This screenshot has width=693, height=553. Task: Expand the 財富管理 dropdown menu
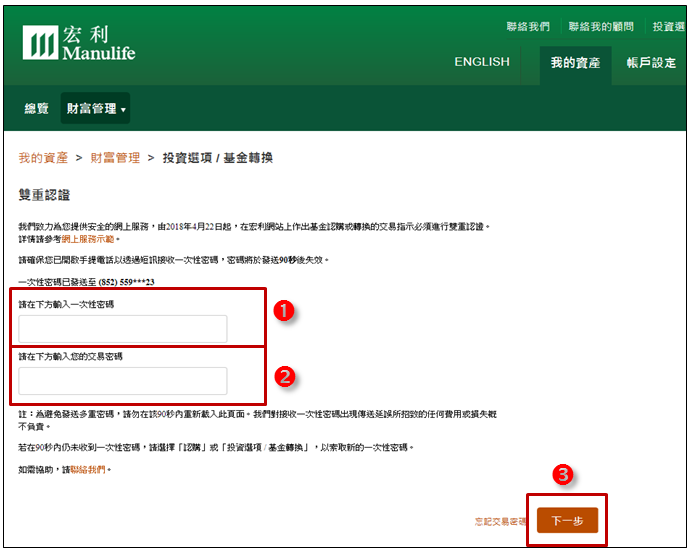[96, 108]
